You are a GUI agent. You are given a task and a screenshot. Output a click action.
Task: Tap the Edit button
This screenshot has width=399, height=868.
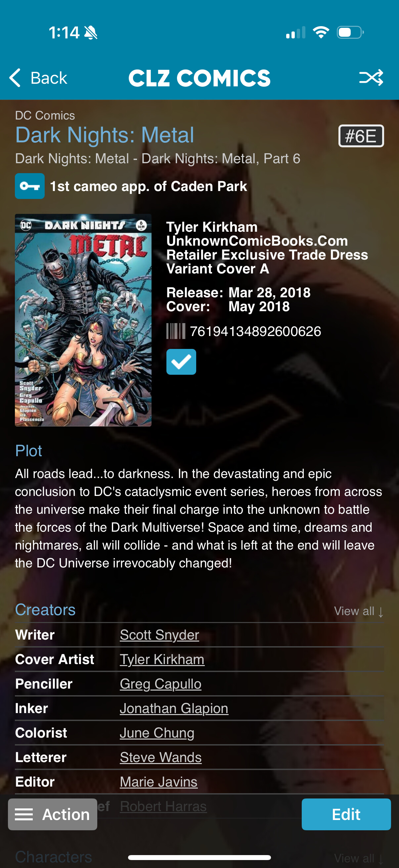[x=346, y=814]
